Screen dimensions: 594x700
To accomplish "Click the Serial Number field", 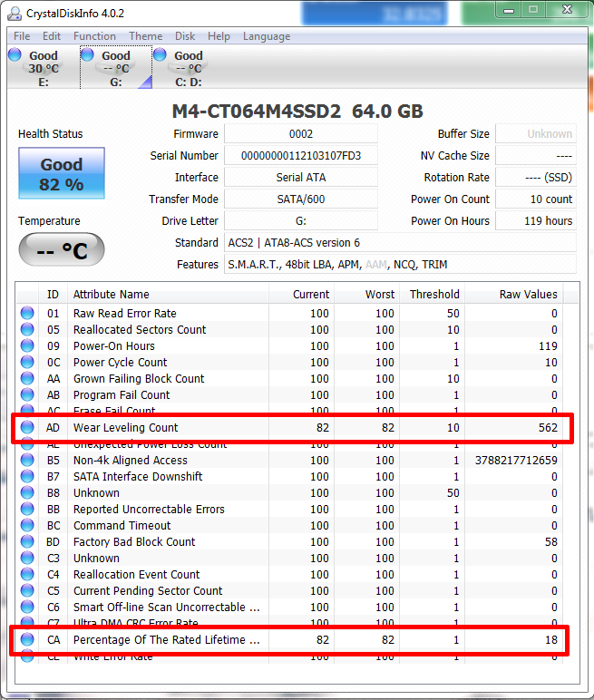I will pos(301,156).
